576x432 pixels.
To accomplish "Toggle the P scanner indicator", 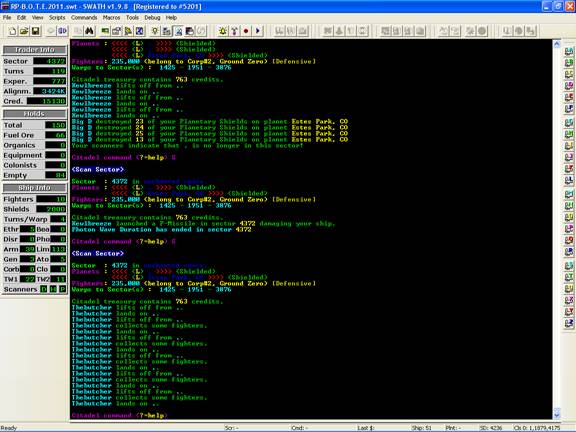I will (63, 289).
